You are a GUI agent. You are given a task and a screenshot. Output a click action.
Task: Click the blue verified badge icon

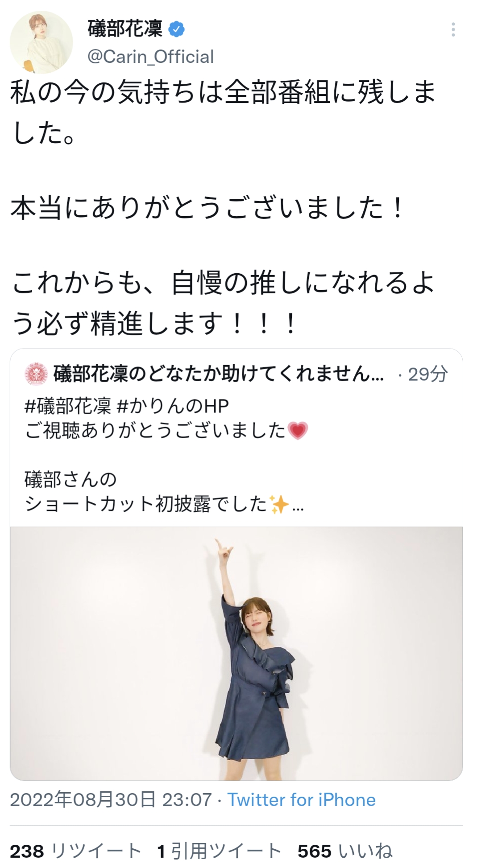(x=176, y=29)
